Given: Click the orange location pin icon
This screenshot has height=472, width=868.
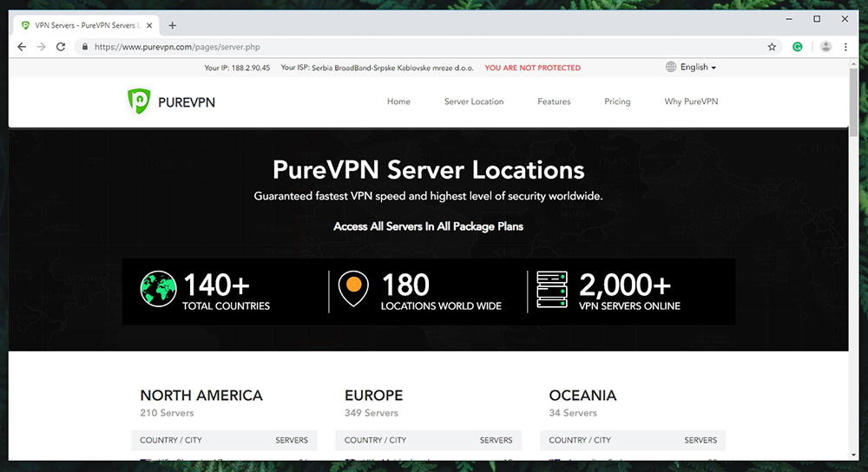Looking at the screenshot, I should (x=353, y=289).
